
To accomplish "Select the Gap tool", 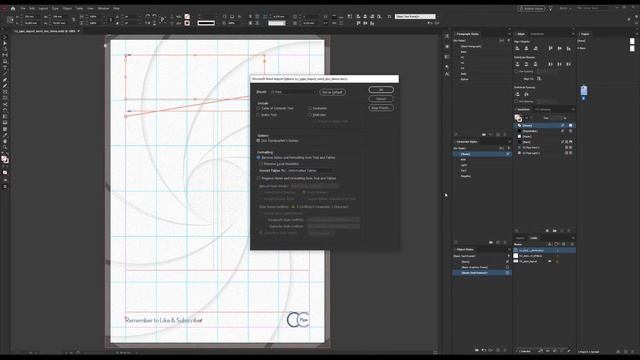I will 5,55.
